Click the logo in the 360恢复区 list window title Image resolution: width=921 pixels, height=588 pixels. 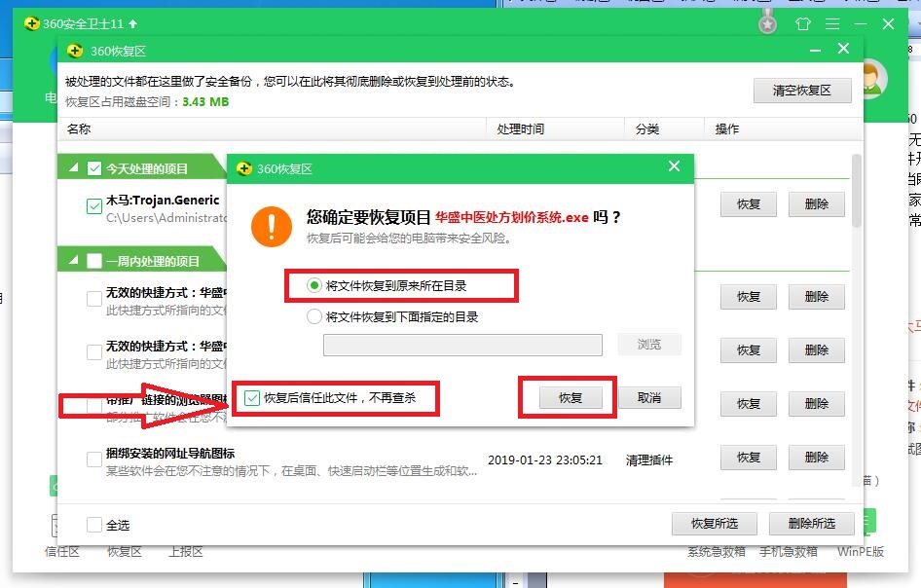pos(75,51)
